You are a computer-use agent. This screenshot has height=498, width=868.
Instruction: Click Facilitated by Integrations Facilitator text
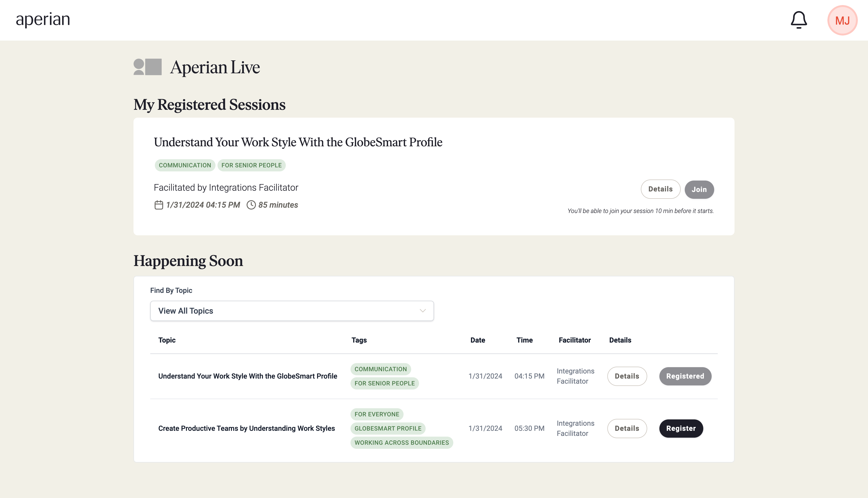(x=226, y=187)
